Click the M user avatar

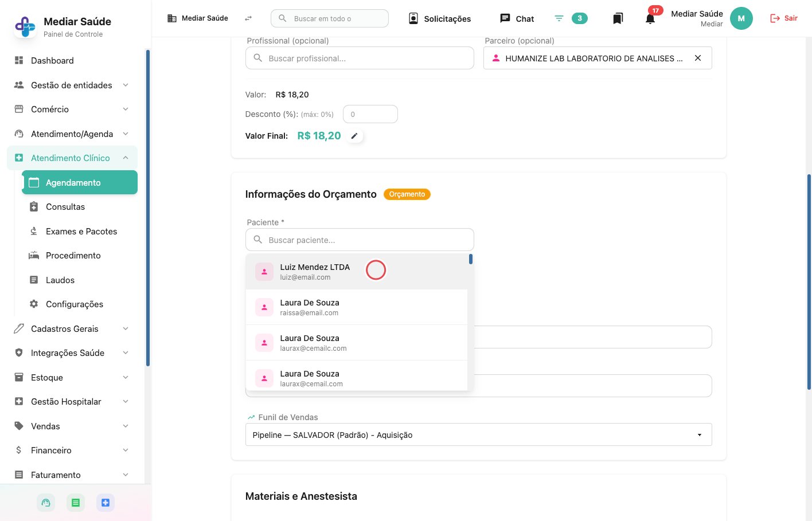741,18
